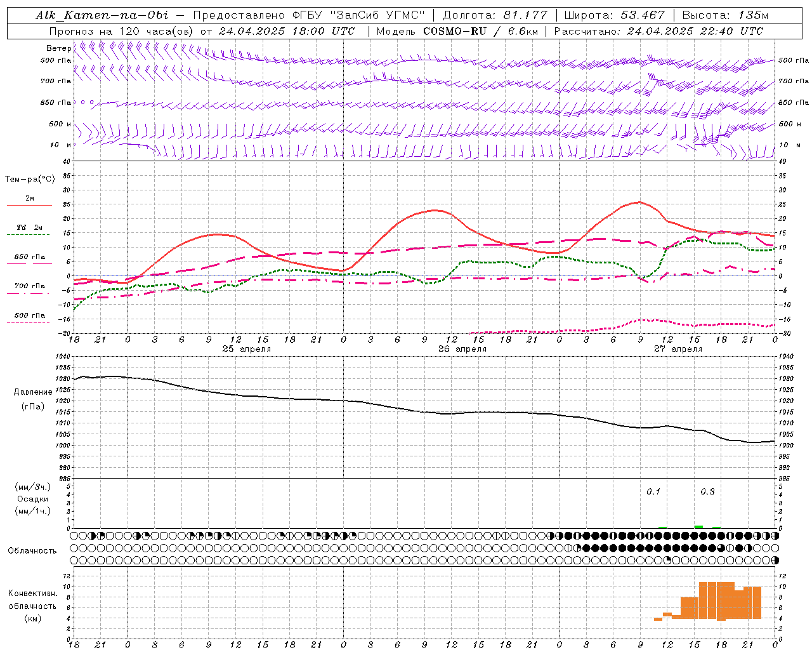Click the 25 апреля date label under temperature chart
Image resolution: width=812 pixels, height=650 pixels.
(x=246, y=349)
